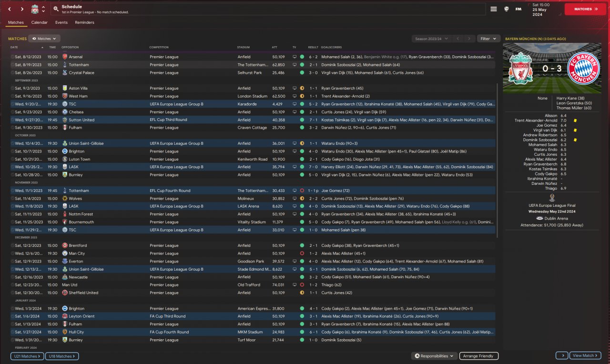The width and height of the screenshot is (610, 364).
Task: Click the West Ham club badge
Action: click(x=65, y=96)
